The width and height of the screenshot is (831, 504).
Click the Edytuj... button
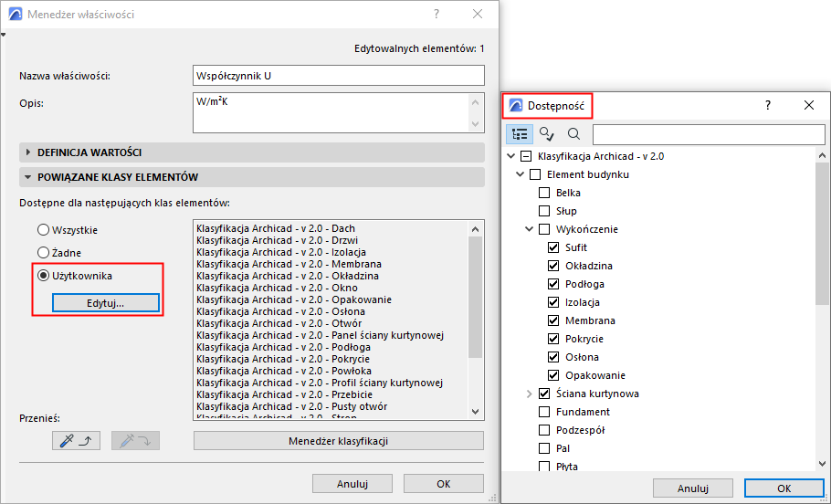[105, 303]
